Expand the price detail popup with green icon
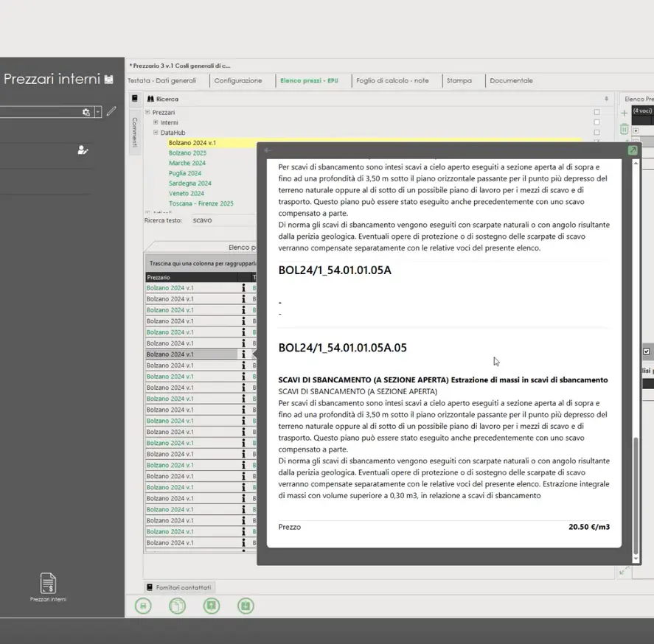Viewport: 654px width, 644px height. 633,150
